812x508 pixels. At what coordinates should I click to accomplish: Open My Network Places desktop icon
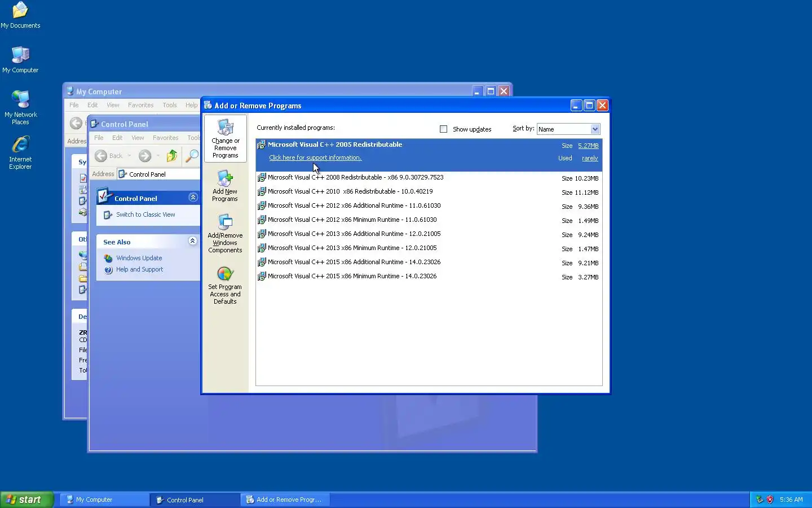(20, 99)
